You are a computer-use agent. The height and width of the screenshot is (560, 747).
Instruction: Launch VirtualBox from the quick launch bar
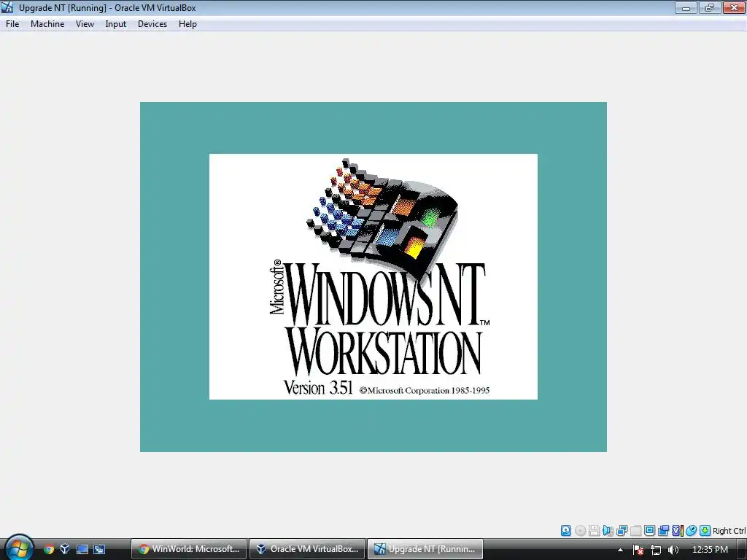(x=65, y=549)
